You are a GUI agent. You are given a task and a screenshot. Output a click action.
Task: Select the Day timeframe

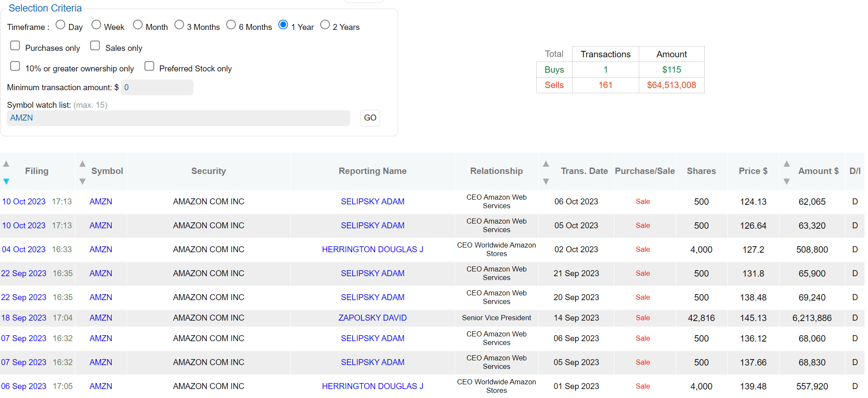[x=60, y=25]
